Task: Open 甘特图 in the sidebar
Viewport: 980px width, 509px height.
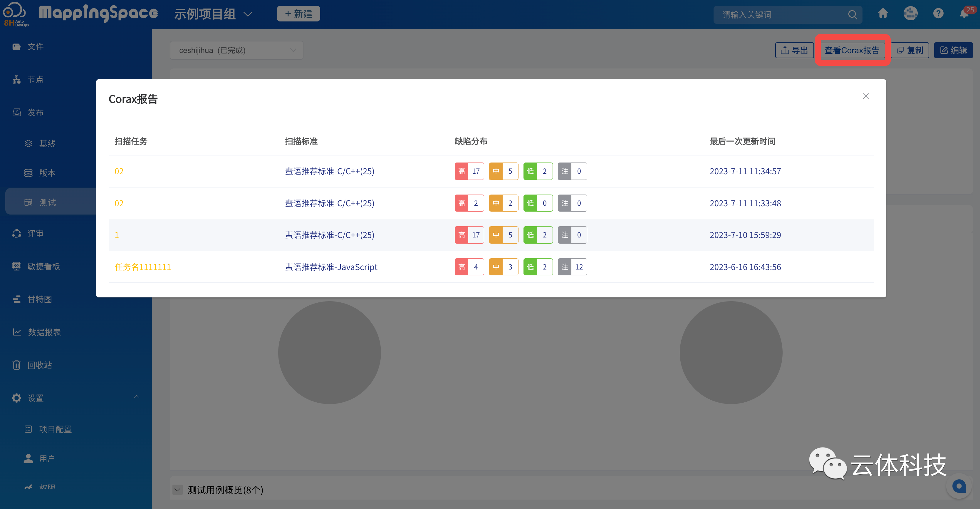Action: [40, 299]
